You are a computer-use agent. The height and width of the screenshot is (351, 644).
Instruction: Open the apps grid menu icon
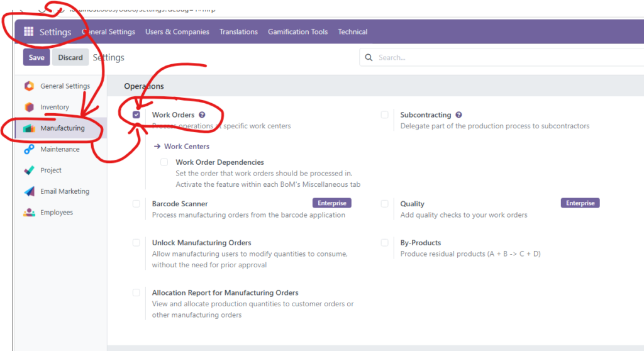[28, 32]
